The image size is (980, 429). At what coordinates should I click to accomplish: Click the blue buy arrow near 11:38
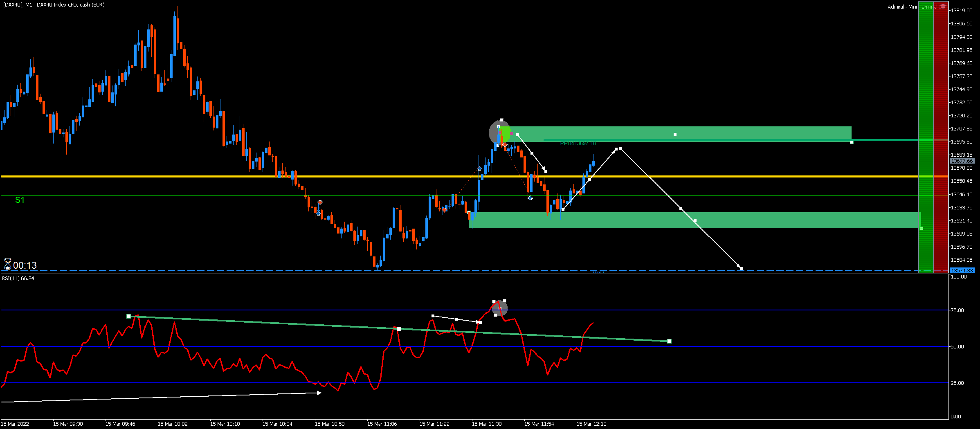pos(479,168)
